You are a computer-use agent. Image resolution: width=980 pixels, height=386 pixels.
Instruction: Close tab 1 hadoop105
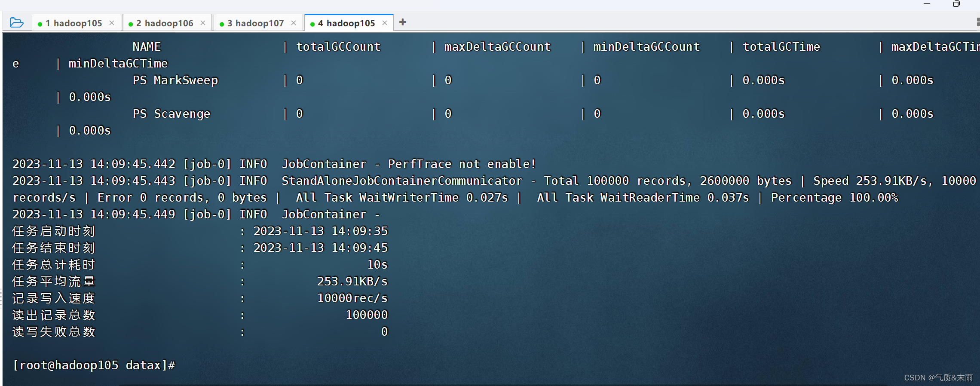pos(112,23)
